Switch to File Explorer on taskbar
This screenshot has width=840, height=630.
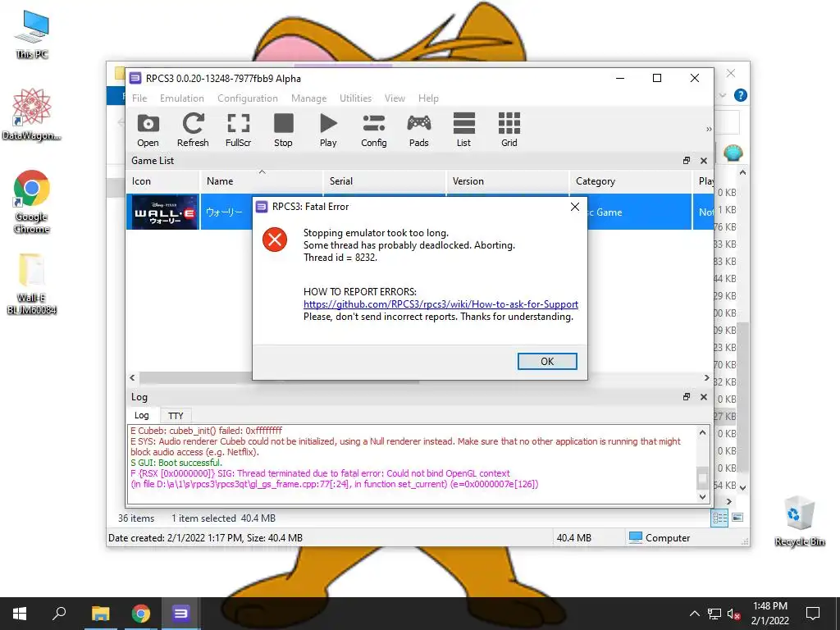pos(100,614)
